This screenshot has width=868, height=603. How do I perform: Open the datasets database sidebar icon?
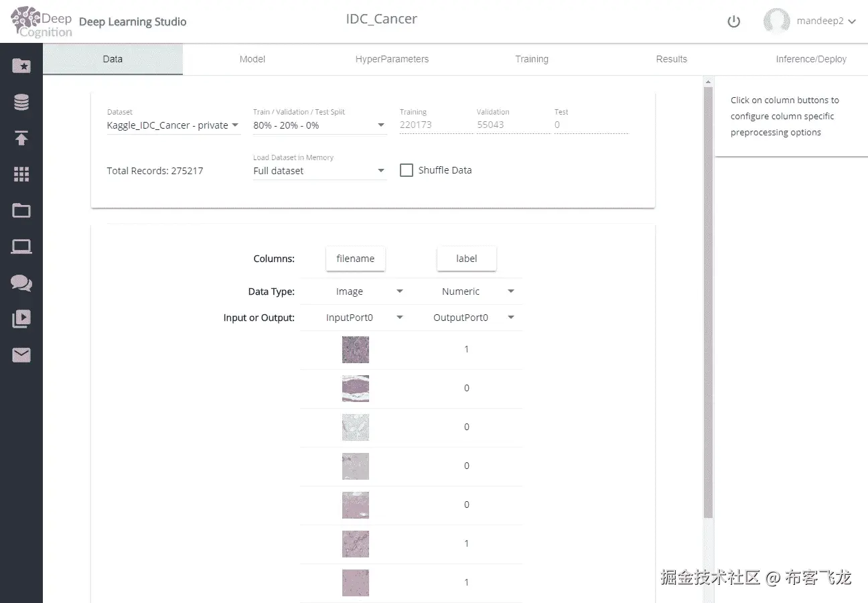[x=21, y=102]
